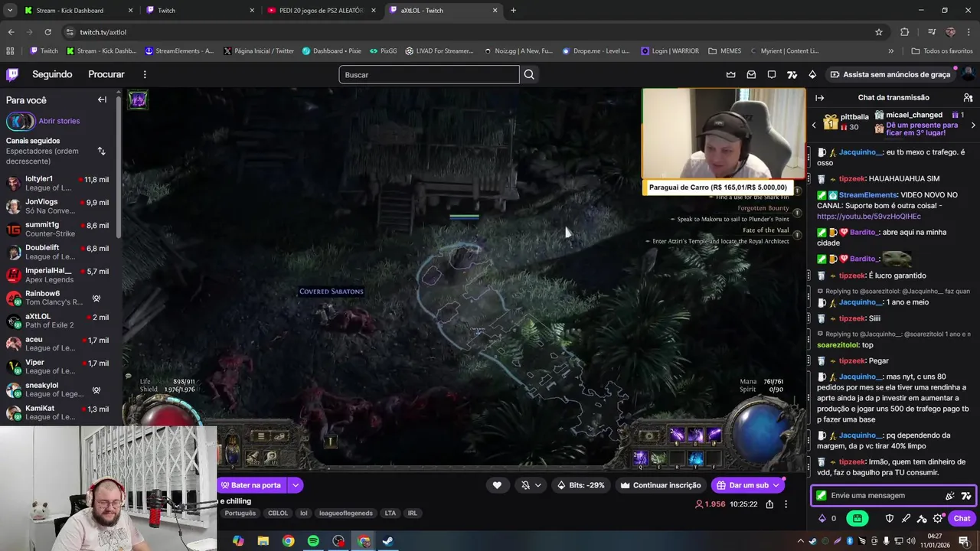Click the CBLOL stream tag
The height and width of the screenshot is (551, 980).
(277, 514)
